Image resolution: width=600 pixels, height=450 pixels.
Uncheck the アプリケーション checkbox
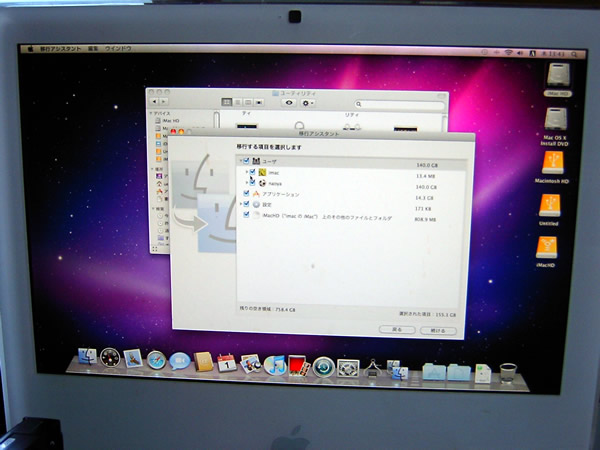246,194
